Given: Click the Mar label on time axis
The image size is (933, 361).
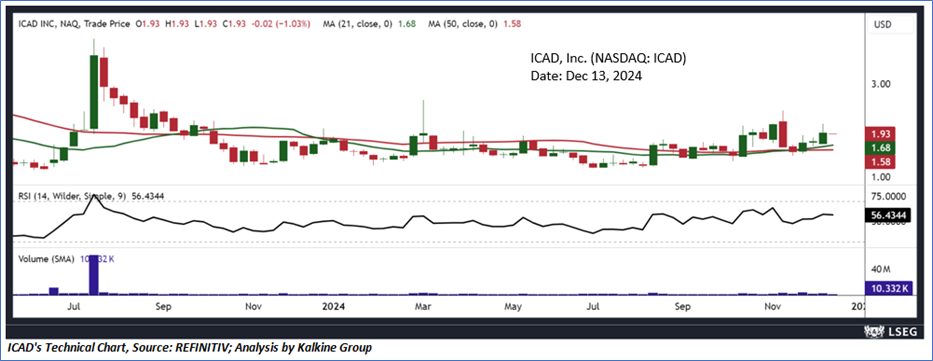Looking at the screenshot, I should coord(422,307).
